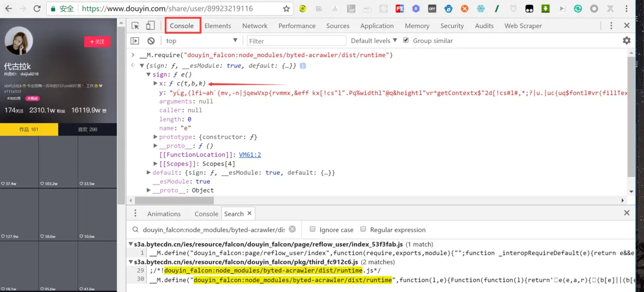Switch to the Network tab
644x292 pixels.
[x=254, y=25]
